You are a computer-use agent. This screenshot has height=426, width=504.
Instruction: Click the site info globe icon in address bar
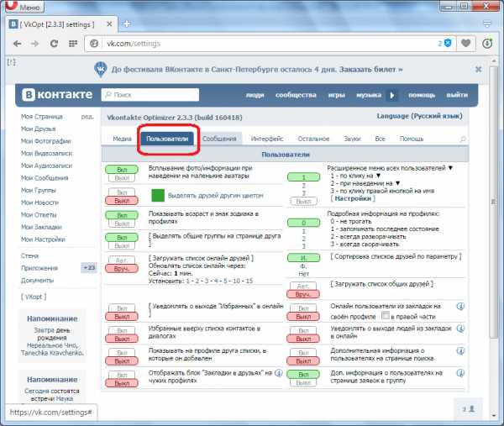(x=94, y=44)
